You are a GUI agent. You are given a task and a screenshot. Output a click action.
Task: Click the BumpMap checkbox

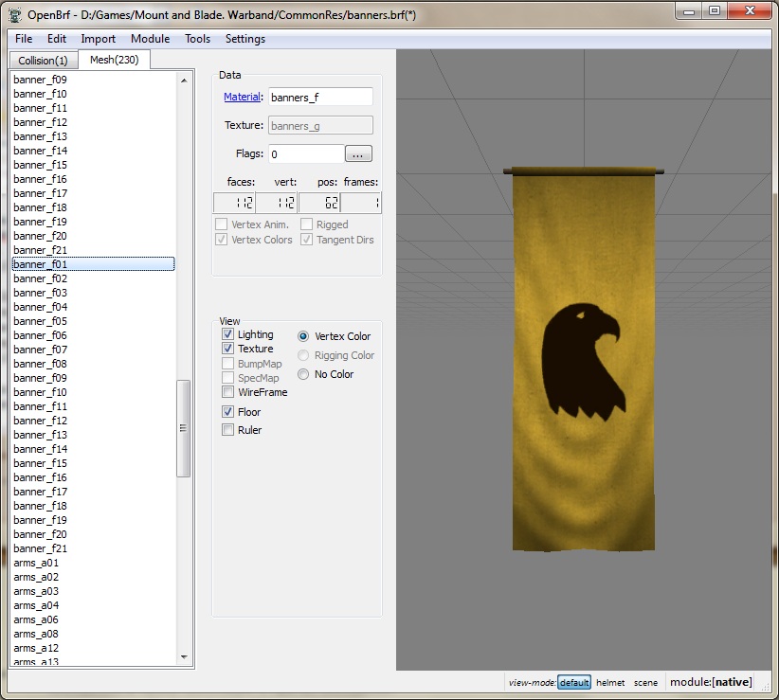click(228, 364)
